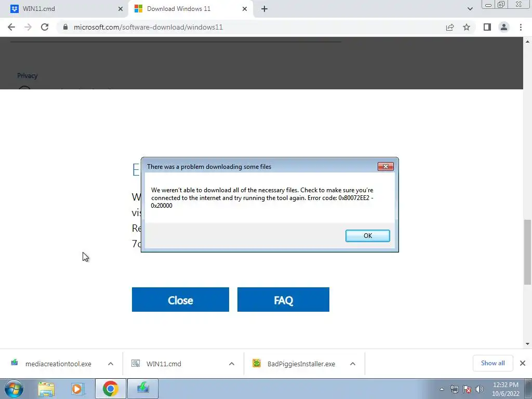Click the Privacy heading in the page
This screenshot has height=399, width=532.
pyautogui.click(x=27, y=76)
